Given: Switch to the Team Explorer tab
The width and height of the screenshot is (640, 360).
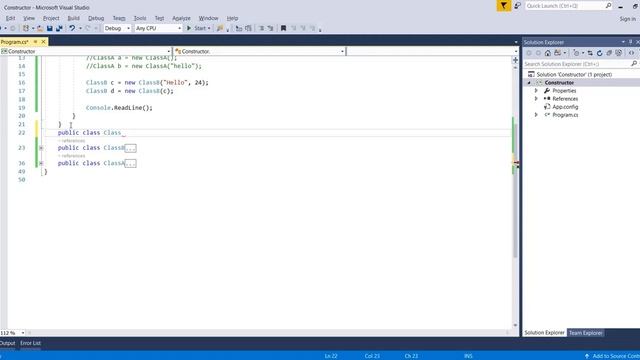Looking at the screenshot, I should [585, 333].
